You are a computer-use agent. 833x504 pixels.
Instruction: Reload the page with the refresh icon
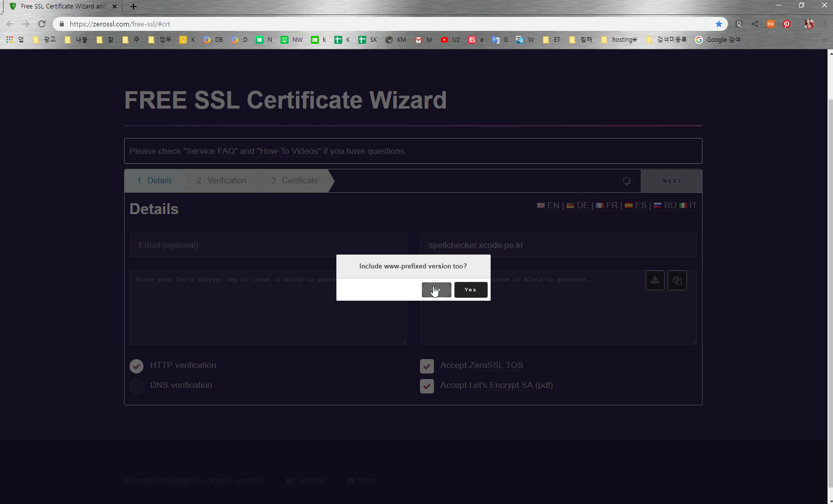(x=42, y=24)
